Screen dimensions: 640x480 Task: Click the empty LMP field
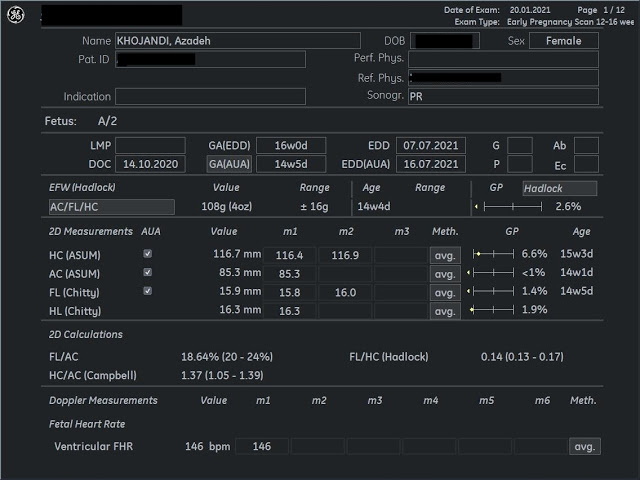pyautogui.click(x=150, y=145)
